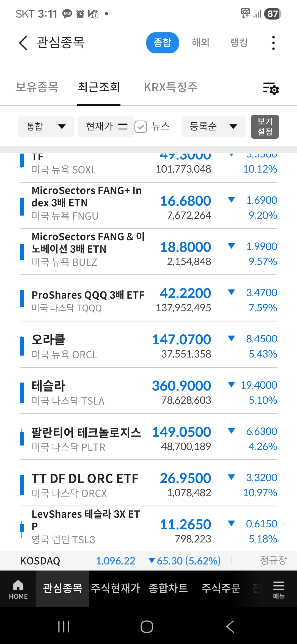Screen dimensions: 297x644
Task: Open the 등록순 sort dropdown
Action: click(213, 127)
